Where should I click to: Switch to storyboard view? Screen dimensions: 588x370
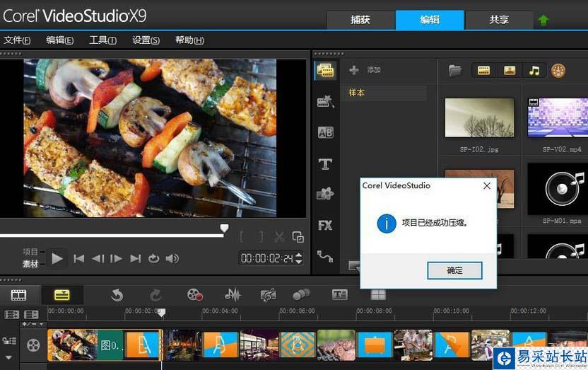[18, 295]
